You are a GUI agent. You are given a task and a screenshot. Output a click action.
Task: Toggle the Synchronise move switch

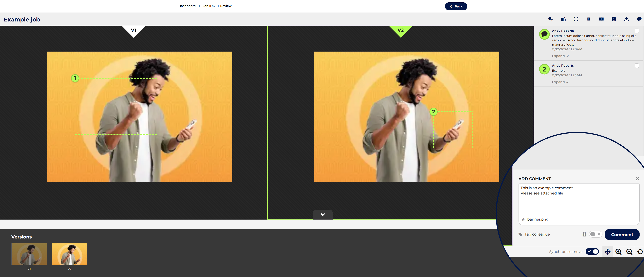(x=593, y=251)
